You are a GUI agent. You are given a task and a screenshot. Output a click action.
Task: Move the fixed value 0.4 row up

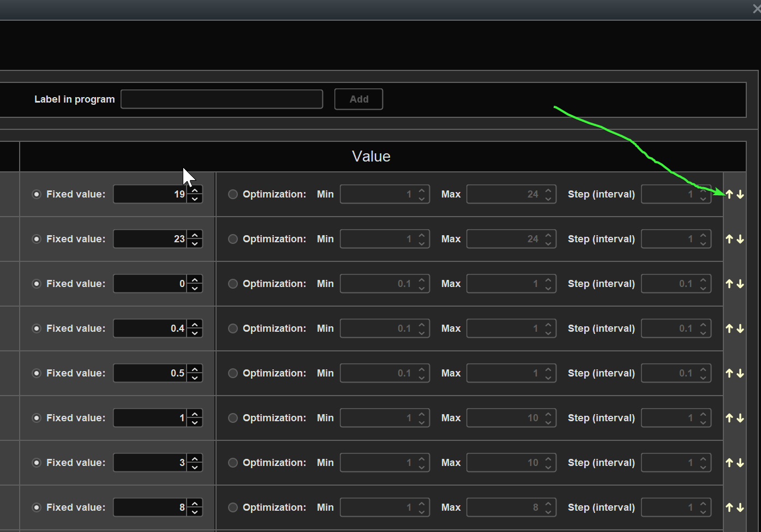coord(729,328)
